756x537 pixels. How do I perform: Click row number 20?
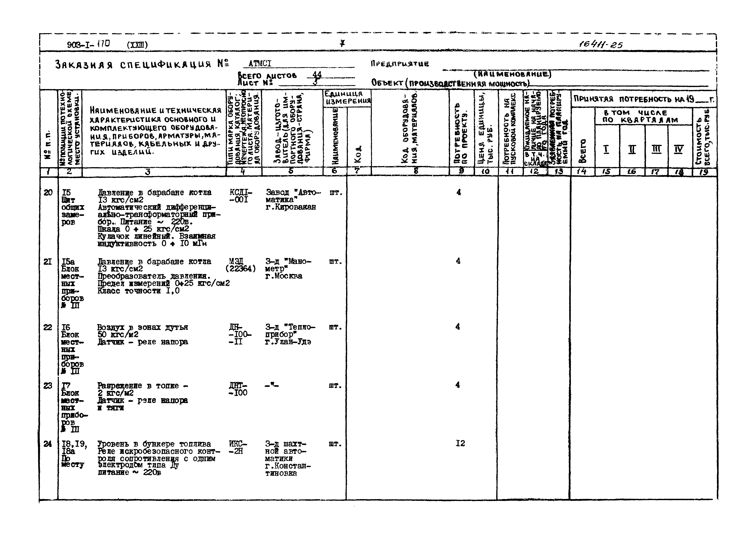coord(48,192)
